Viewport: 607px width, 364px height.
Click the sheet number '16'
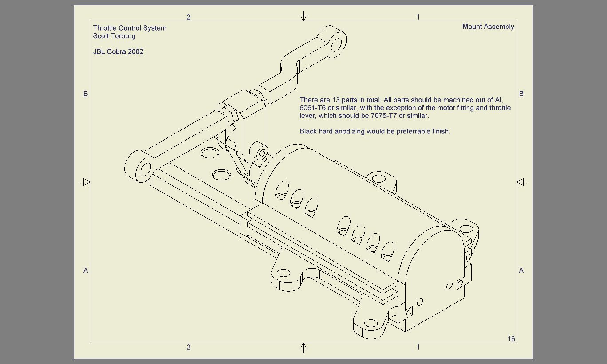tap(511, 339)
